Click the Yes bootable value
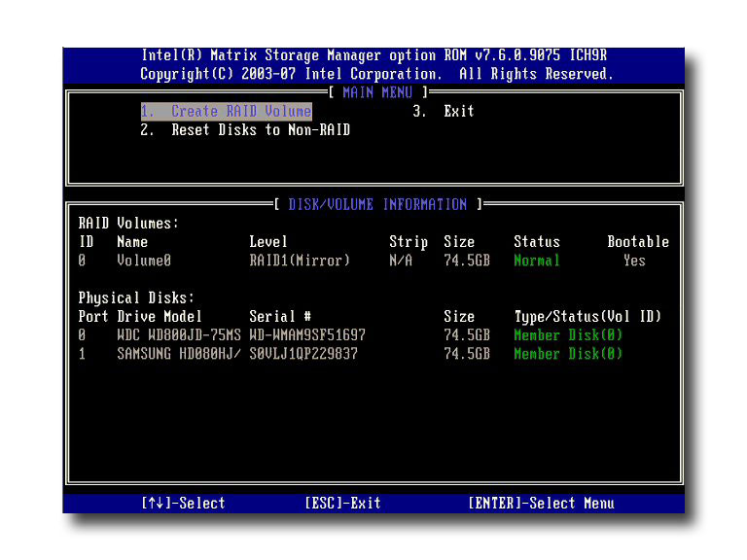 pyautogui.click(x=634, y=260)
